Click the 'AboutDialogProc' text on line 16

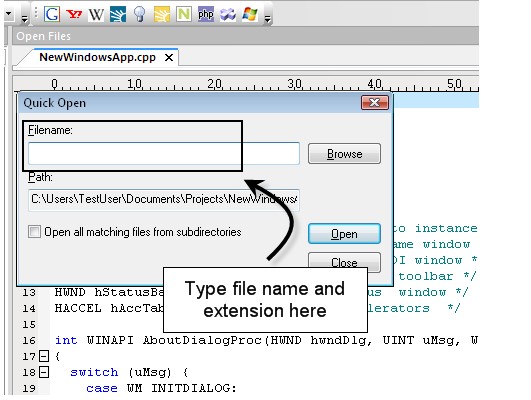[203, 340]
